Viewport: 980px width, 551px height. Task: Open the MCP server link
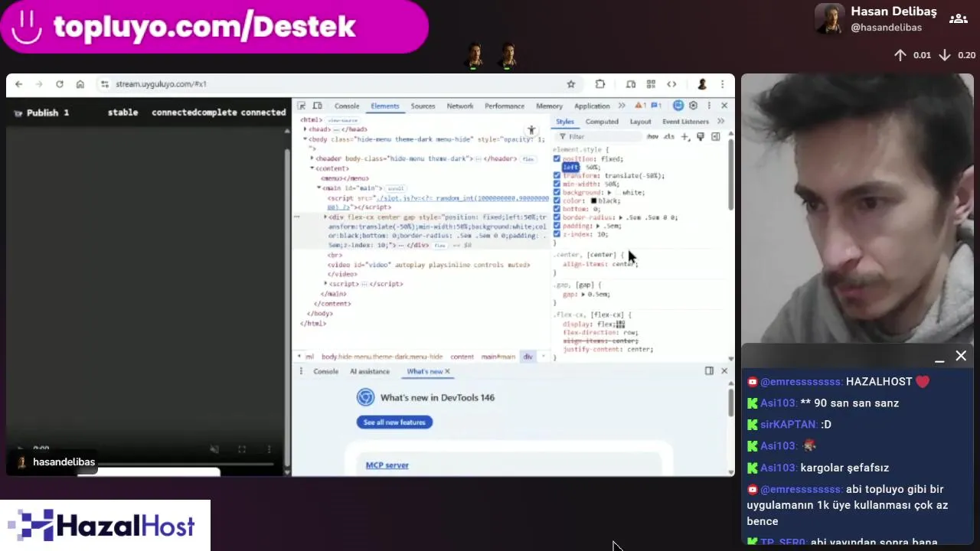coord(387,465)
